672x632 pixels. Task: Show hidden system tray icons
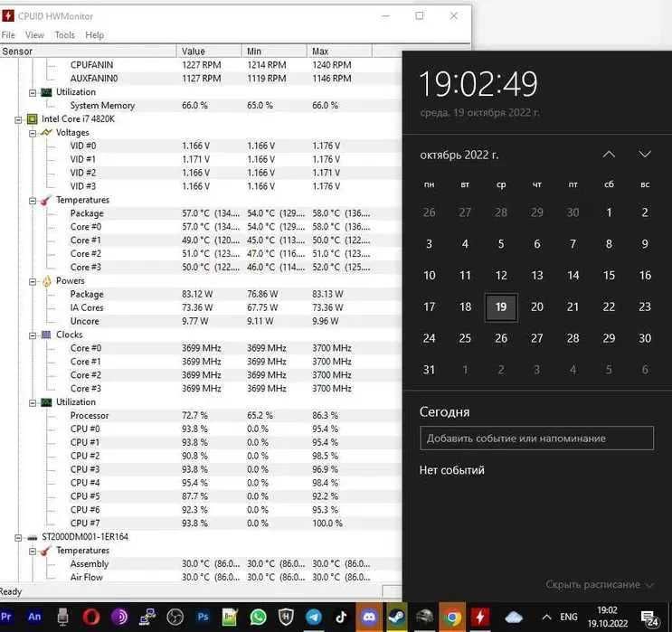click(546, 617)
